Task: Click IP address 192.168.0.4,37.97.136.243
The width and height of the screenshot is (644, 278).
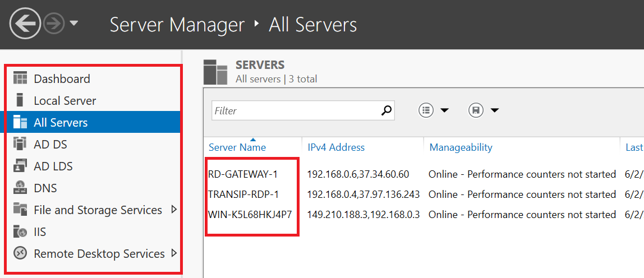Action: pyautogui.click(x=364, y=194)
